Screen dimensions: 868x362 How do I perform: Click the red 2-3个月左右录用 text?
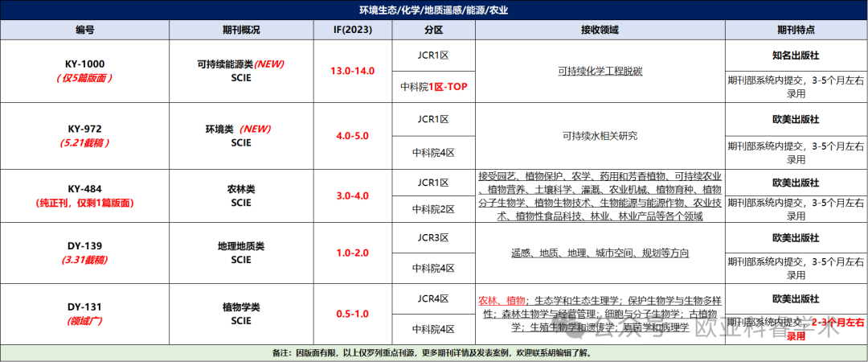[x=825, y=329]
